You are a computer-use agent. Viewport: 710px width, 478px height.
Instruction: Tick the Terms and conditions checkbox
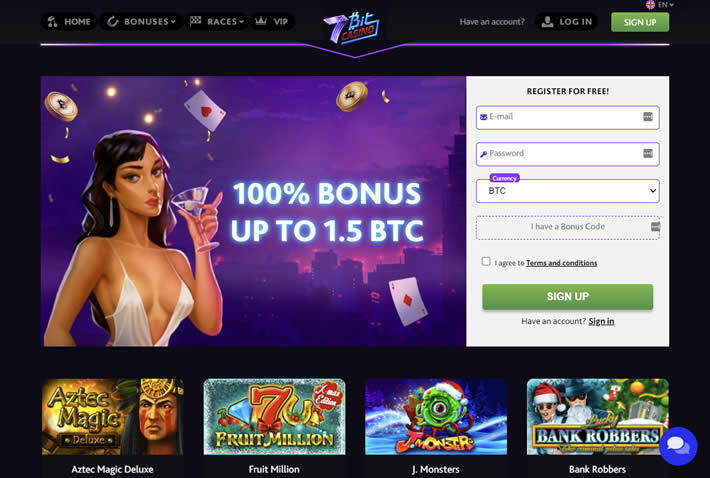tap(486, 261)
